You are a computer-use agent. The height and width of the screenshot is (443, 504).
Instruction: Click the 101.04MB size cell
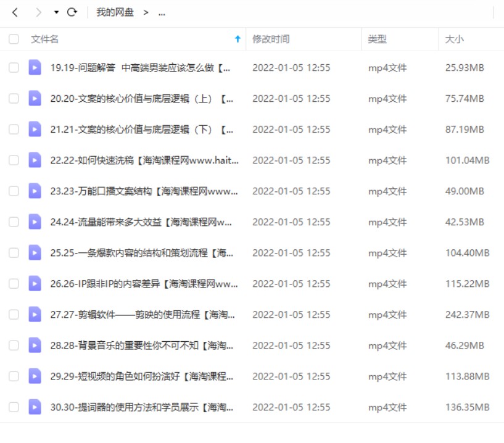(468, 160)
